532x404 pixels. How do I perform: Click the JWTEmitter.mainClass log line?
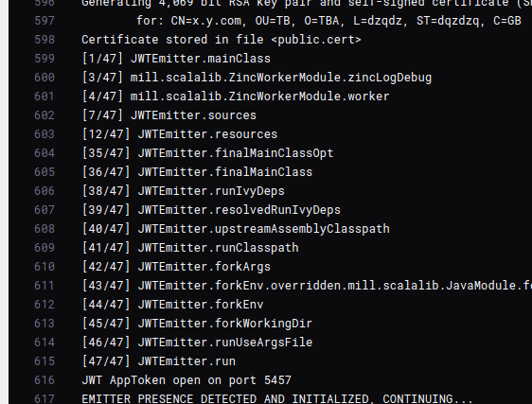tap(176, 59)
